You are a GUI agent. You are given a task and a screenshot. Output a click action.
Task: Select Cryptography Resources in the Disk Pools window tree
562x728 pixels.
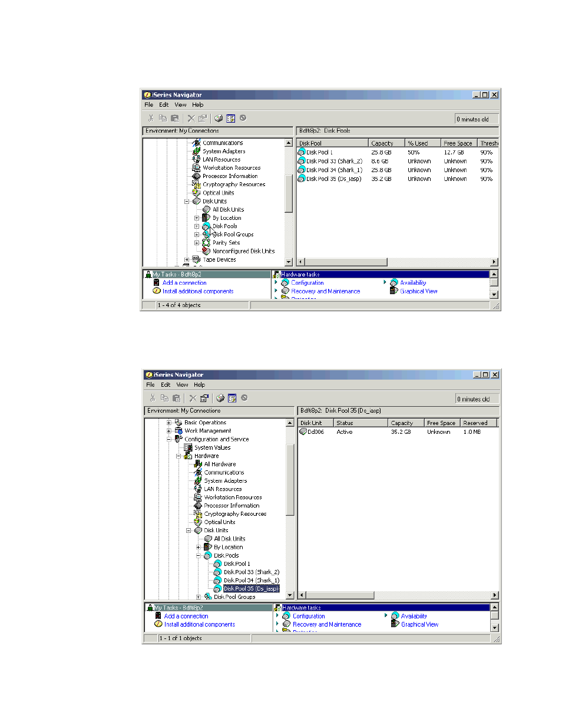click(234, 185)
